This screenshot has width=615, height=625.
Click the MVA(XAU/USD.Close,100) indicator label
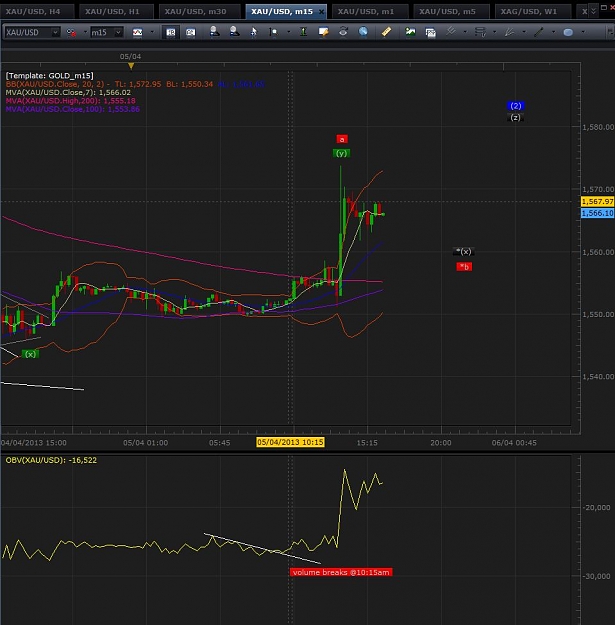click(x=73, y=109)
